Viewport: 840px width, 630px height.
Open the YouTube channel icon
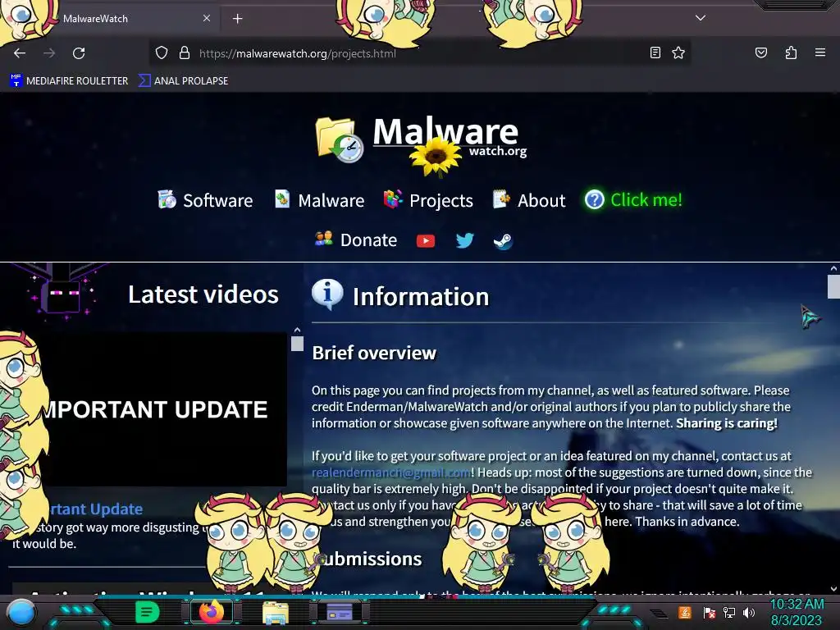(x=426, y=240)
